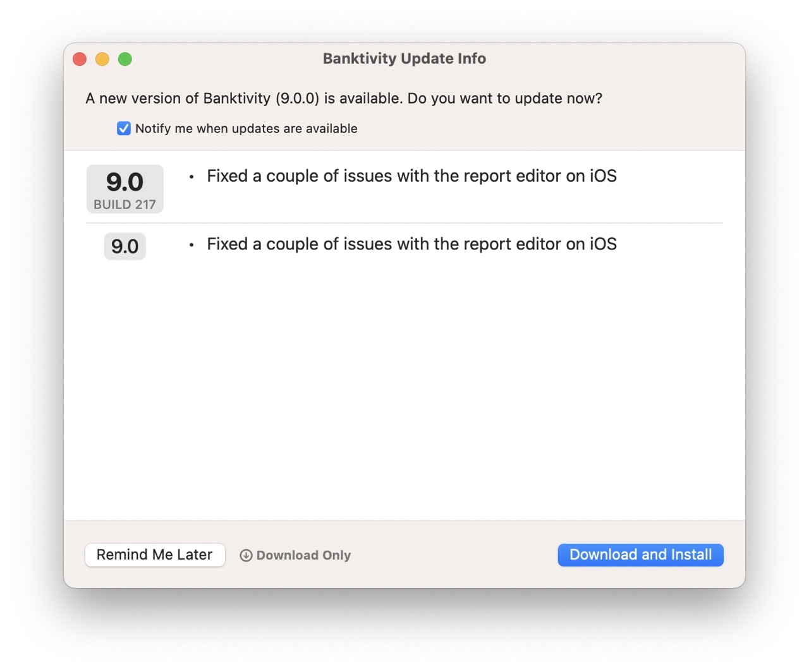
Task: Click the bullet point of second release note
Action: pyautogui.click(x=191, y=245)
